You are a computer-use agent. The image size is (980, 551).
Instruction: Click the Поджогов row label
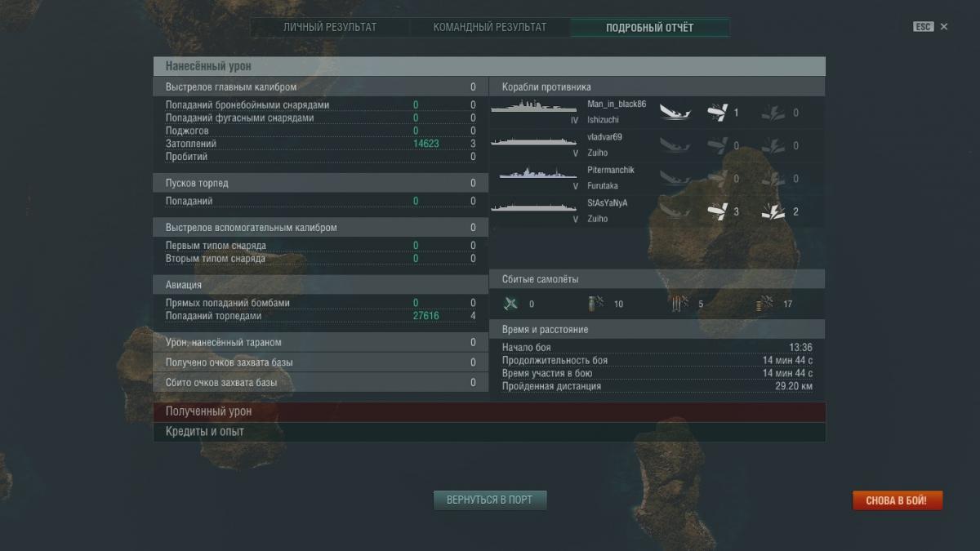(187, 131)
